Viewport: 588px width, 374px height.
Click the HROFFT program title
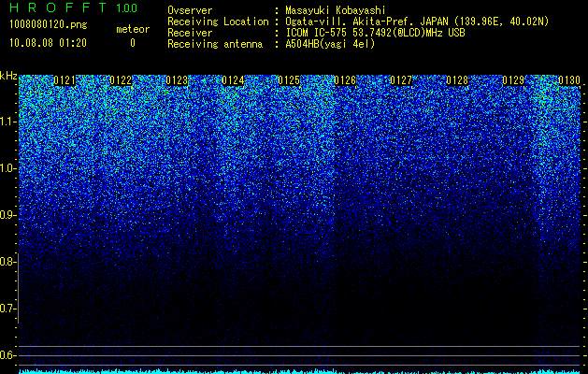point(58,7)
